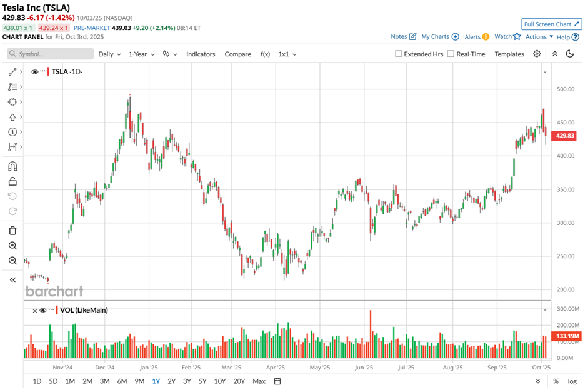Image resolution: width=585 pixels, height=392 pixels.
Task: Open the f(x) expressions button
Action: 265,54
